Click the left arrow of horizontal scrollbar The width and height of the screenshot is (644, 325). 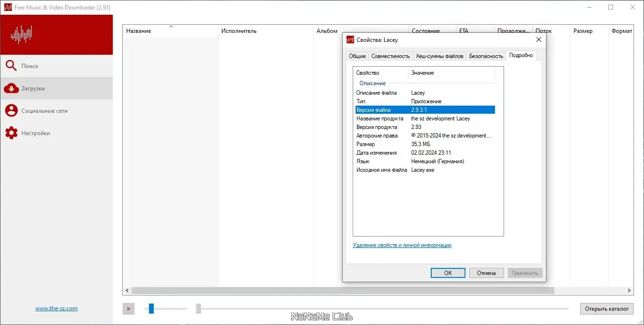(x=127, y=290)
